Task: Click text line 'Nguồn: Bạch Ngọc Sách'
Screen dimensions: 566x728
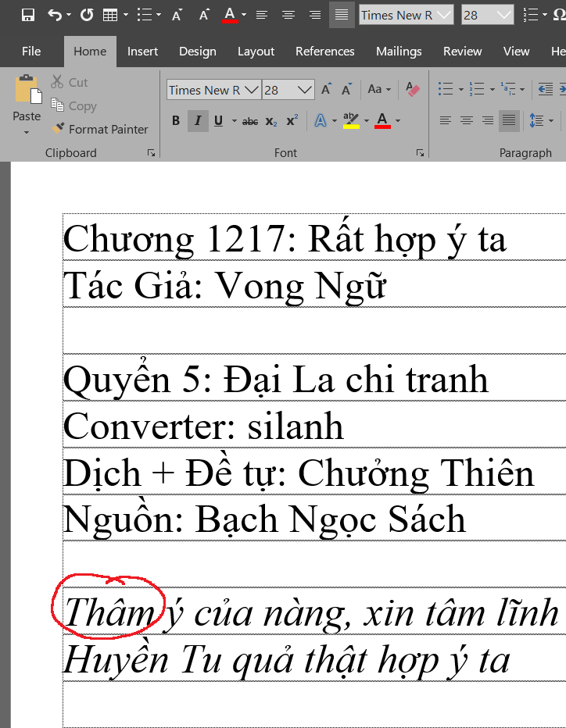Action: coord(264,519)
